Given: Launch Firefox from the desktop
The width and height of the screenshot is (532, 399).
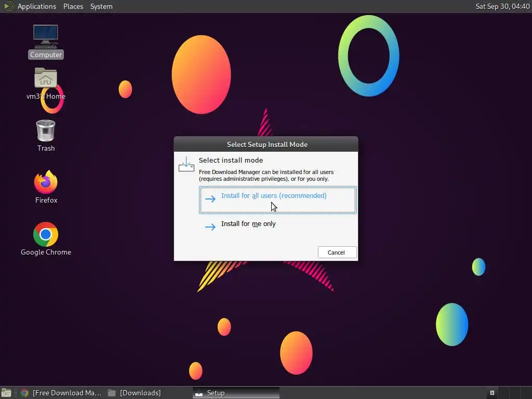Looking at the screenshot, I should [46, 187].
